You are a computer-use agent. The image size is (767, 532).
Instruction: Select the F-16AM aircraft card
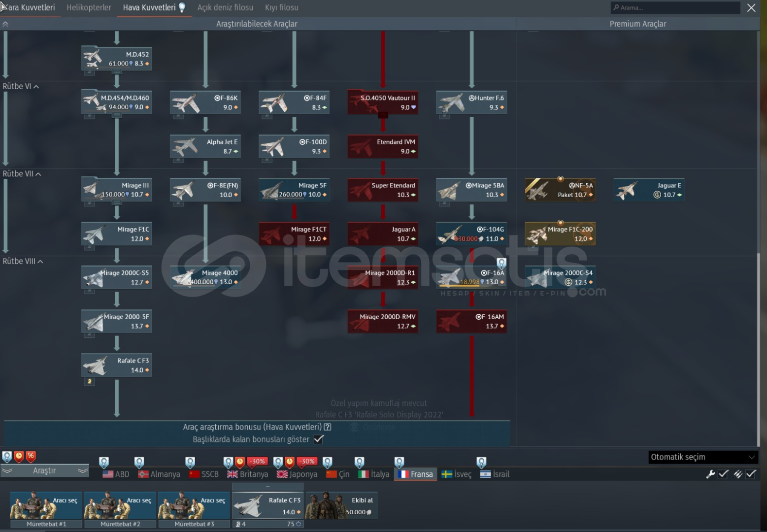pos(471,322)
